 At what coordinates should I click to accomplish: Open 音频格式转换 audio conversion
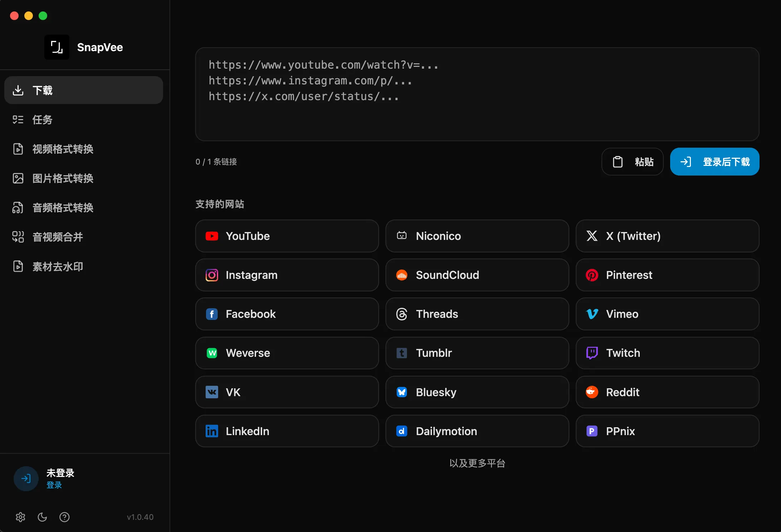84,207
